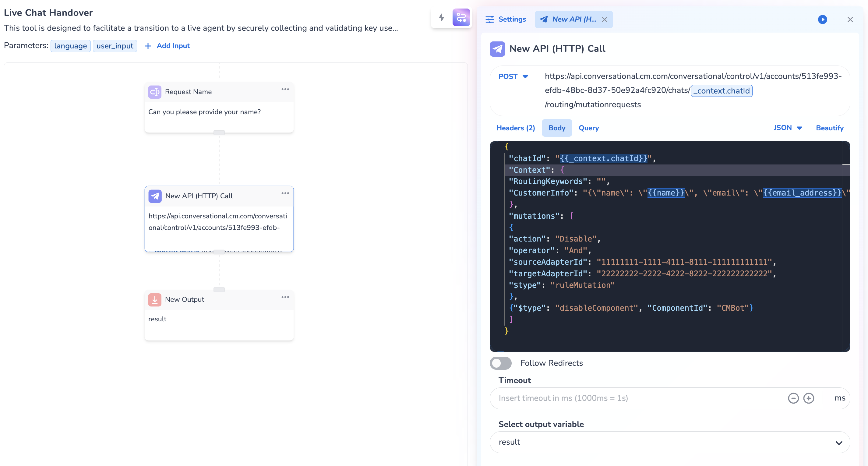Open New Output node three-dot menu

285,297
